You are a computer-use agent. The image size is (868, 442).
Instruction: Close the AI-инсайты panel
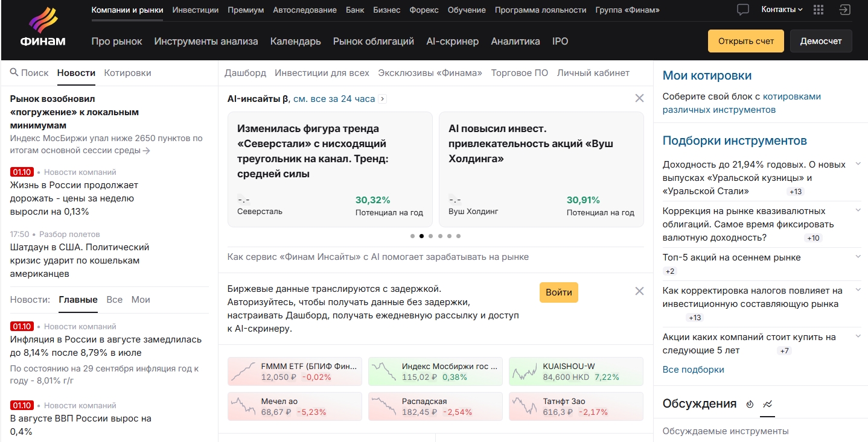point(639,98)
